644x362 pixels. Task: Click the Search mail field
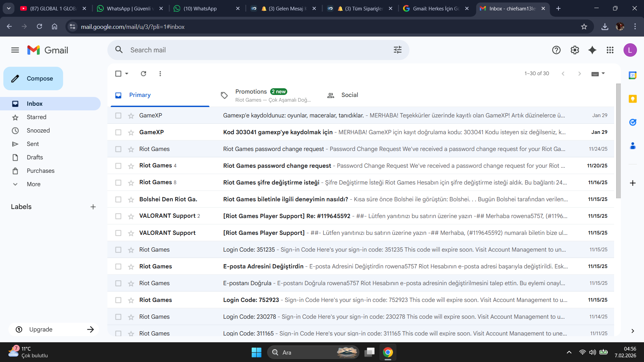coord(258,50)
